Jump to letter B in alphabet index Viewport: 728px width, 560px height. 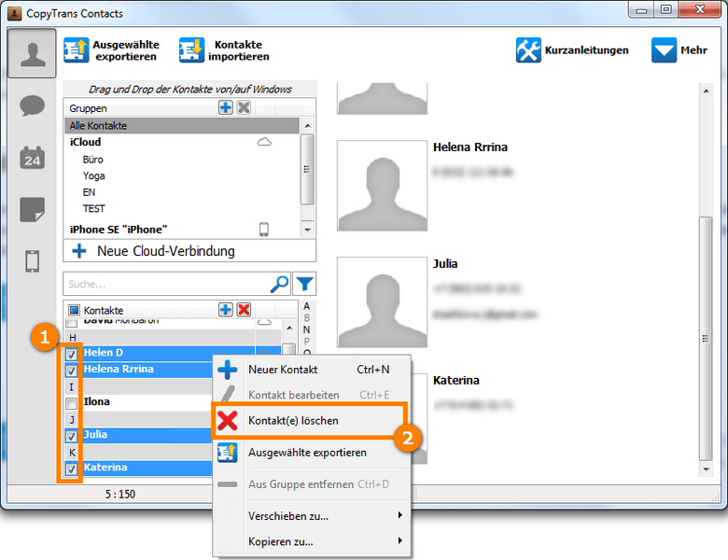click(x=306, y=318)
